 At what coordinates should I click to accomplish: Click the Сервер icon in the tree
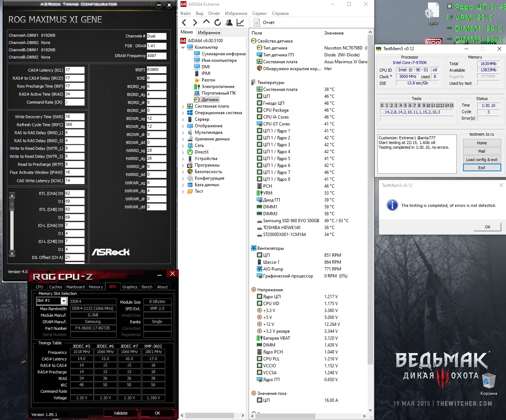(190, 119)
